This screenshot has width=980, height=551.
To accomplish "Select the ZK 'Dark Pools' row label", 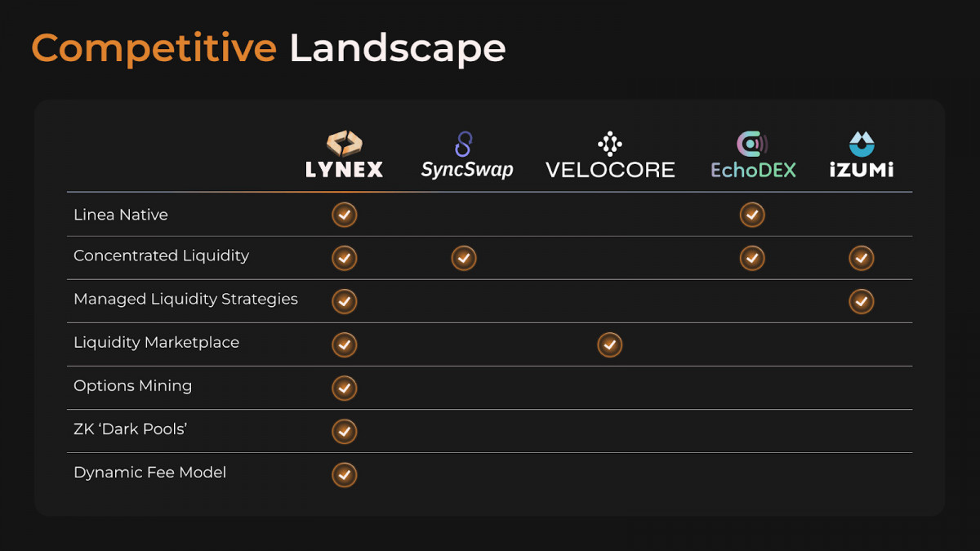I will [131, 429].
